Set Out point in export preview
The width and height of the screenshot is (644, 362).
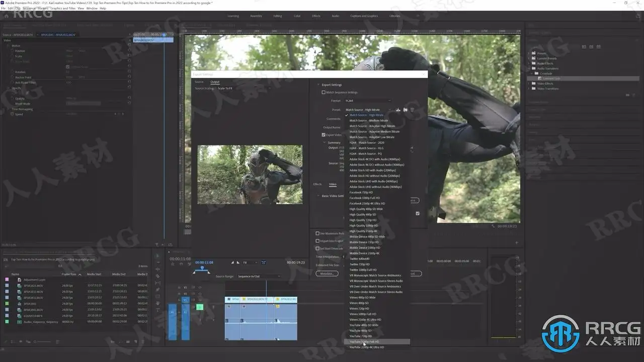tap(238, 262)
